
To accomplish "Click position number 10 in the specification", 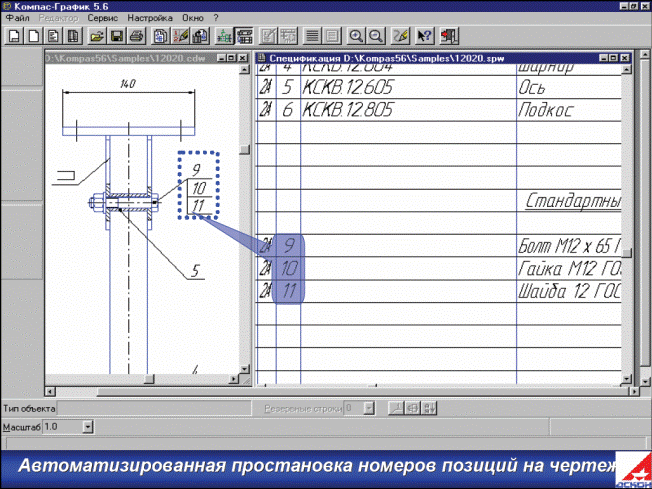I will click(289, 268).
